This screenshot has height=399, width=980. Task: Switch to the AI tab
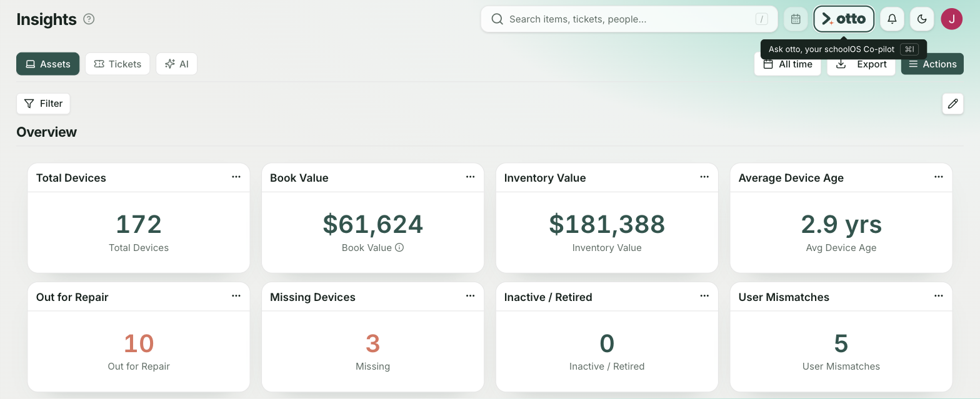point(176,64)
